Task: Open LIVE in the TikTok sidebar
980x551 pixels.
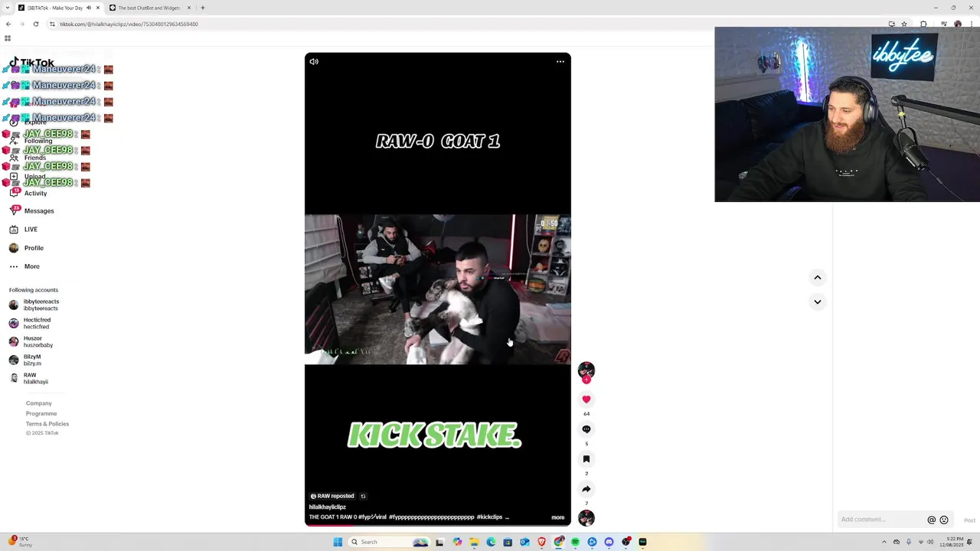Action: coord(31,230)
